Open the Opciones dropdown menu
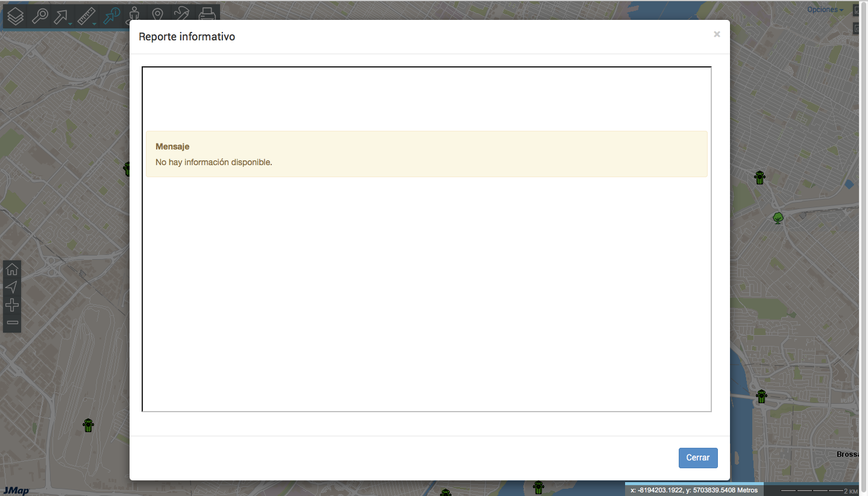The width and height of the screenshot is (868, 496). pyautogui.click(x=825, y=10)
